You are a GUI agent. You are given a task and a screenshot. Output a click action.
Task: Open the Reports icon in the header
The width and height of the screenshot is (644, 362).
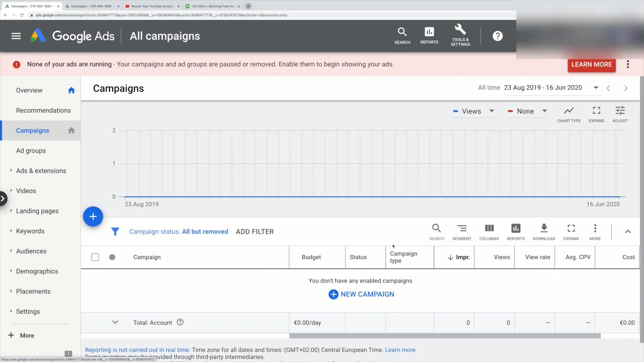tap(429, 36)
